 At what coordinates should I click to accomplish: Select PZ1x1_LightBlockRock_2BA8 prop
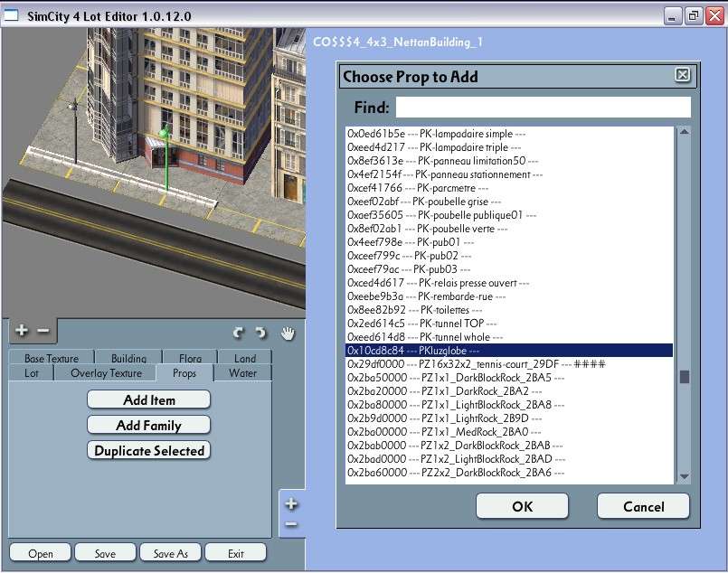[x=509, y=405]
